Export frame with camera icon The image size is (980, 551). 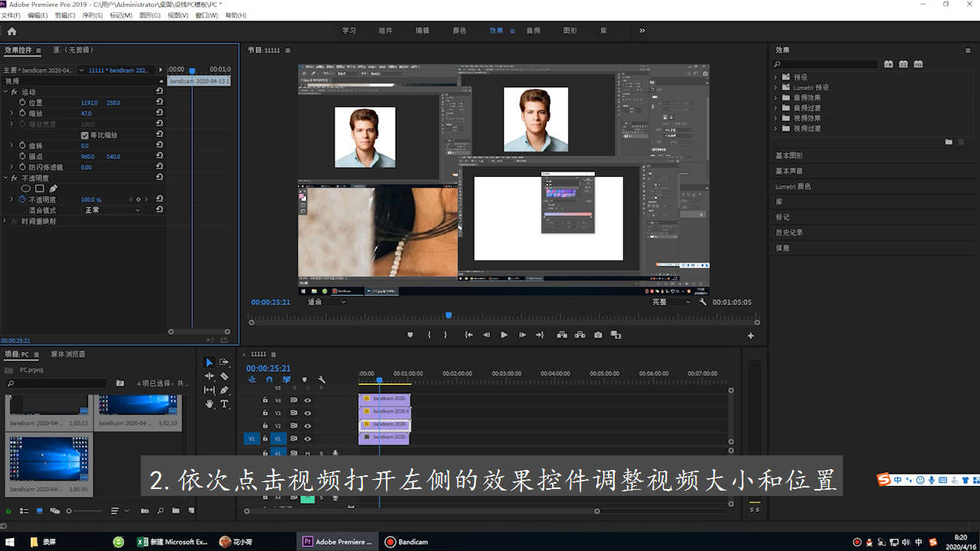pyautogui.click(x=598, y=334)
